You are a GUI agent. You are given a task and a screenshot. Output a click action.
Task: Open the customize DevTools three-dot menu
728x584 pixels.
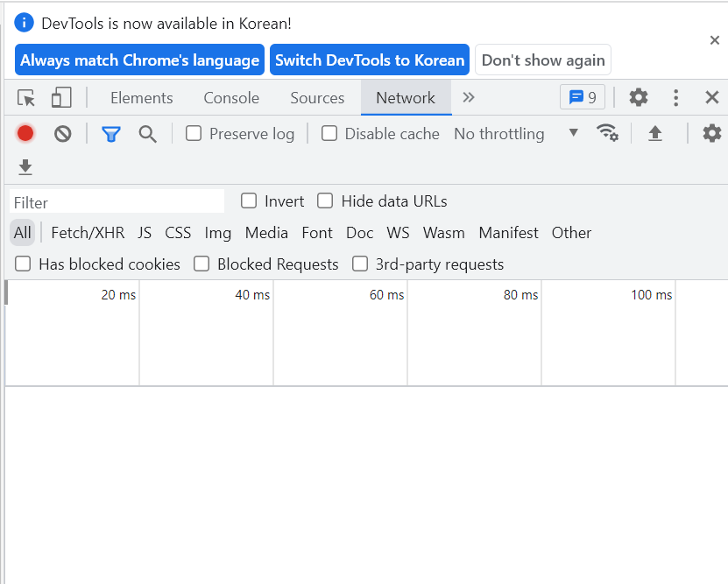[675, 98]
